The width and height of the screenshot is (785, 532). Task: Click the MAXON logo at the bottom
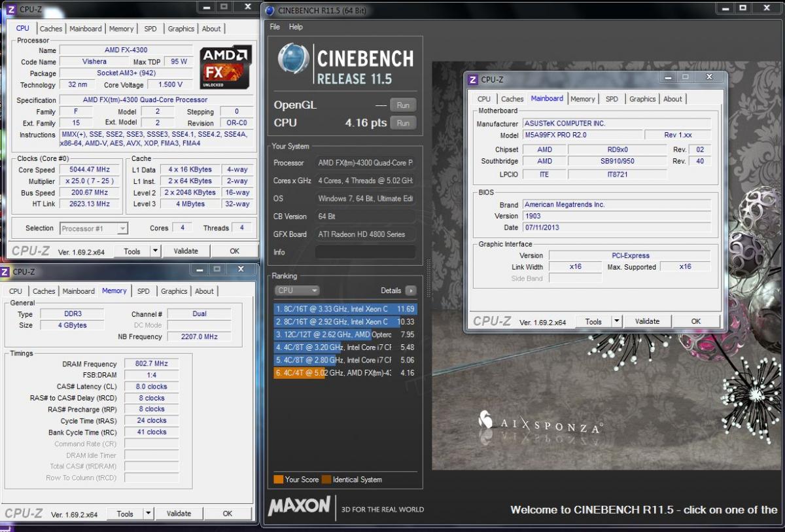299,505
